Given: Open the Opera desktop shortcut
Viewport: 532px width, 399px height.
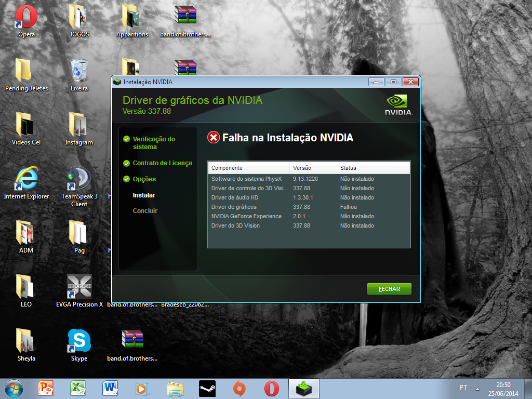Looking at the screenshot, I should 26,21.
